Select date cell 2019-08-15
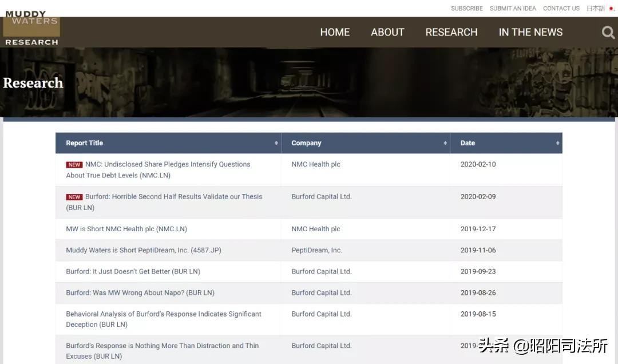Screen dimensions: 618x364 (x=478, y=314)
